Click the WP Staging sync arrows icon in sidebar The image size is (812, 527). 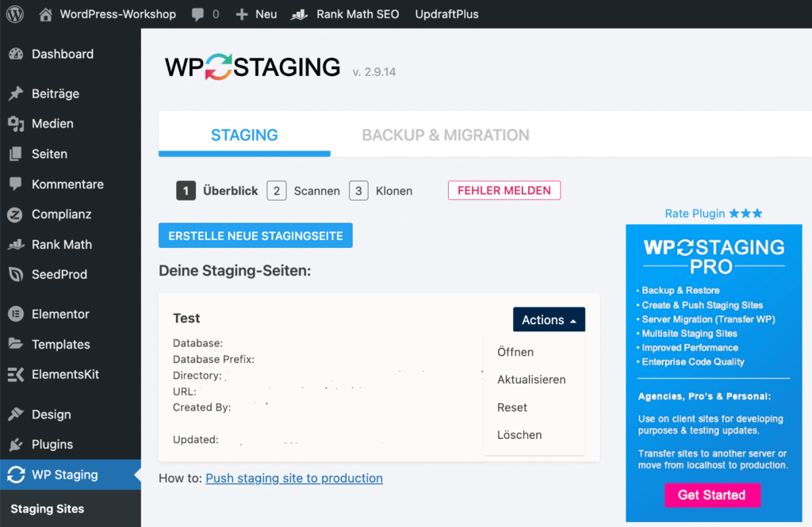pos(16,475)
